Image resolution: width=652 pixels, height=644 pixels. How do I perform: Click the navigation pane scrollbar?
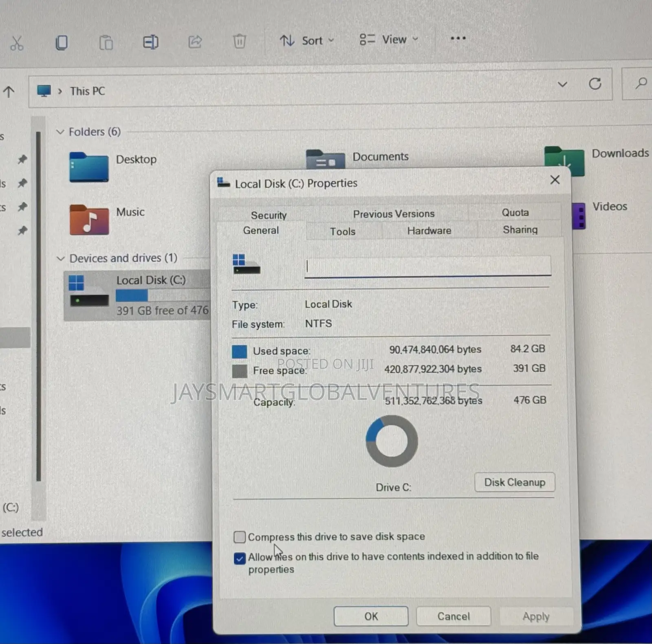tap(39, 306)
